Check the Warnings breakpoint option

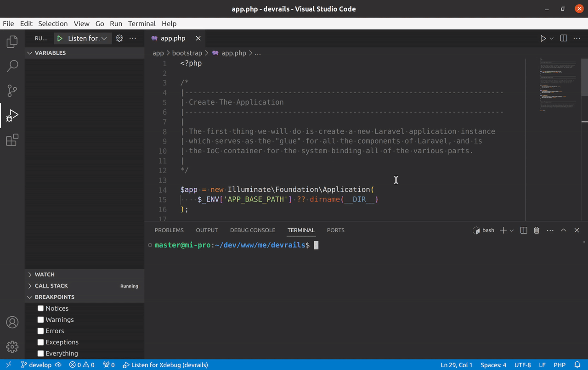[41, 320]
